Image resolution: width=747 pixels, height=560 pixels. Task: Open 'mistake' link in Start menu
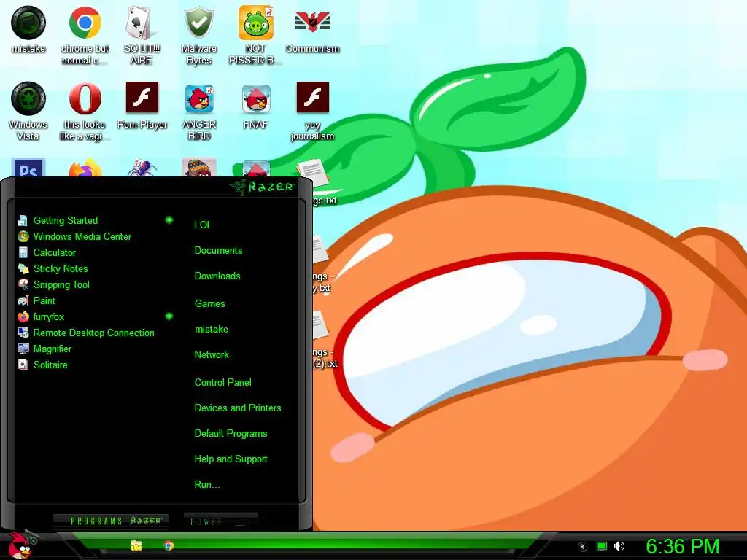click(x=211, y=329)
